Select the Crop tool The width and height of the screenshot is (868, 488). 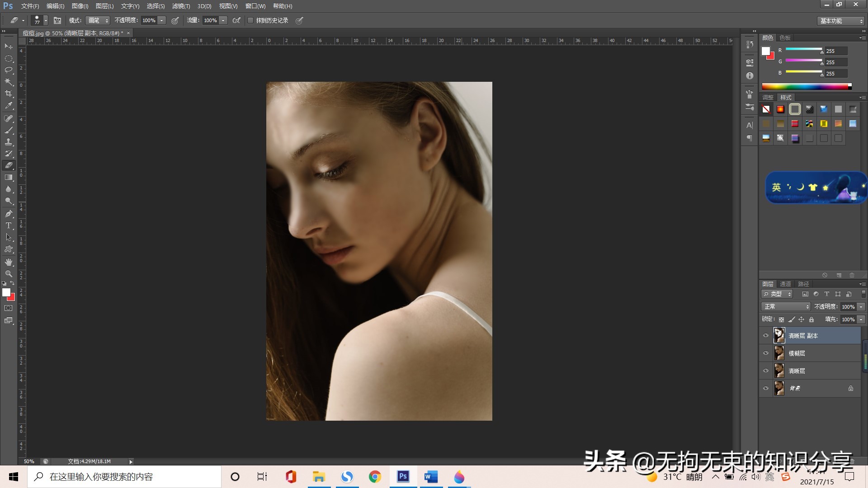pyautogui.click(x=9, y=94)
